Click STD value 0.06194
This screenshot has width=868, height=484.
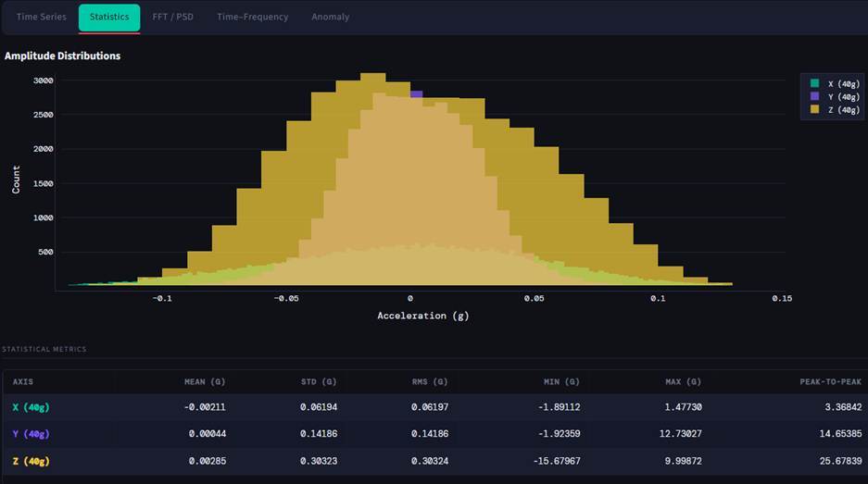point(319,407)
